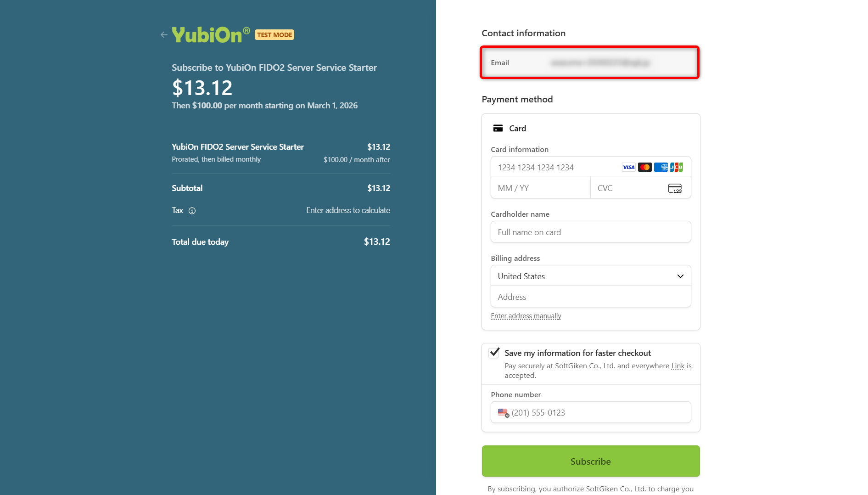Open the Link hyperlink in checkout text
868x495 pixels.
click(x=678, y=366)
